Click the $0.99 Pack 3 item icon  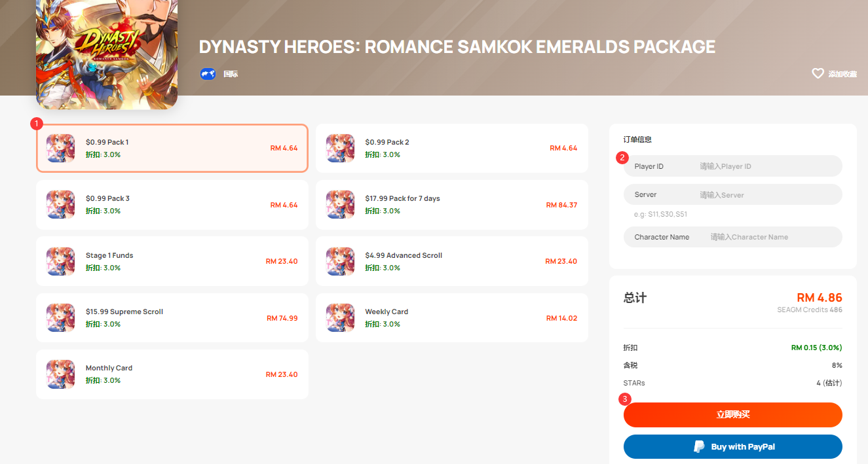click(x=60, y=205)
